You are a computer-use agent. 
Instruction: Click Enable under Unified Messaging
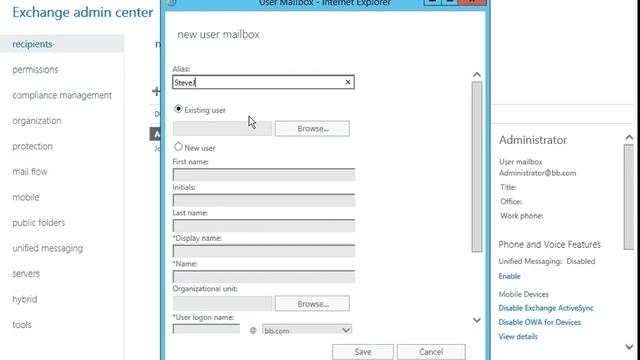point(509,276)
